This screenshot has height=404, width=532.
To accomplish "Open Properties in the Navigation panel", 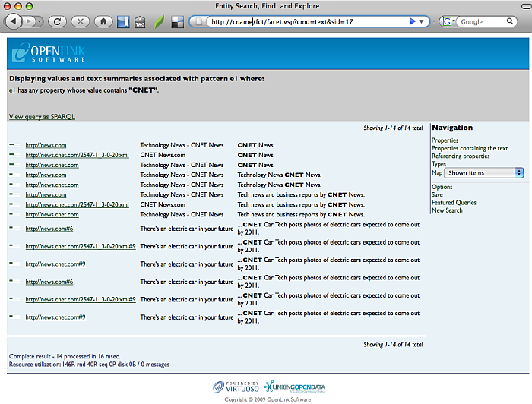I will tap(445, 140).
